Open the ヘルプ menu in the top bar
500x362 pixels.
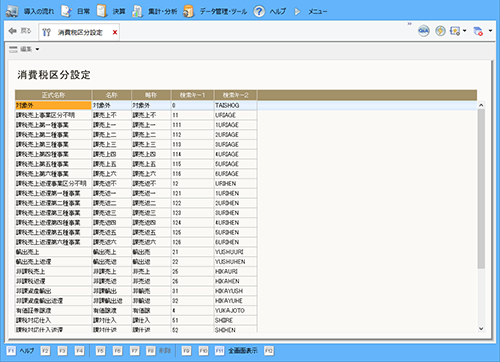[269, 11]
